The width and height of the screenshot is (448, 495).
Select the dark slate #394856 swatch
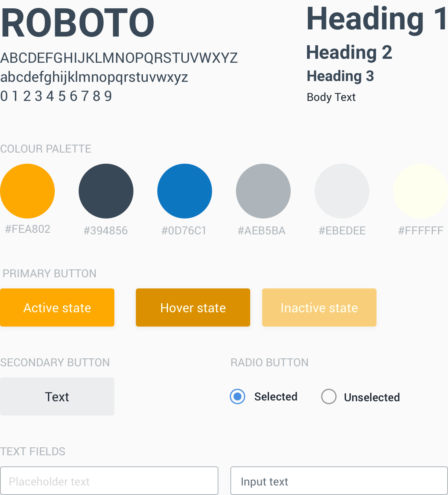click(106, 191)
